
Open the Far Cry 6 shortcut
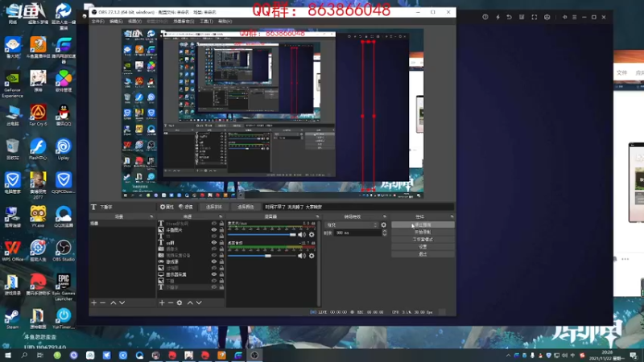38,115
